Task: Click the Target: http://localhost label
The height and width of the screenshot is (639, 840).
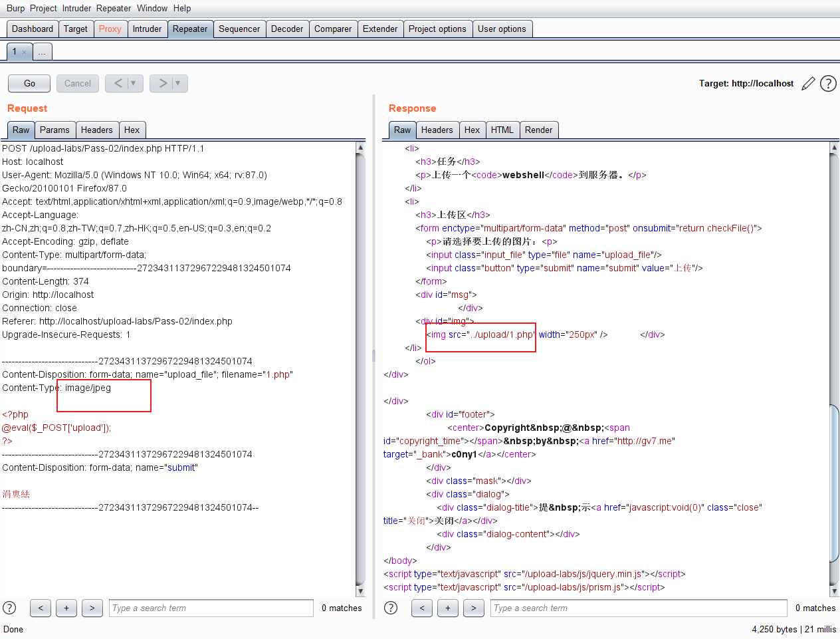Action: (x=746, y=83)
